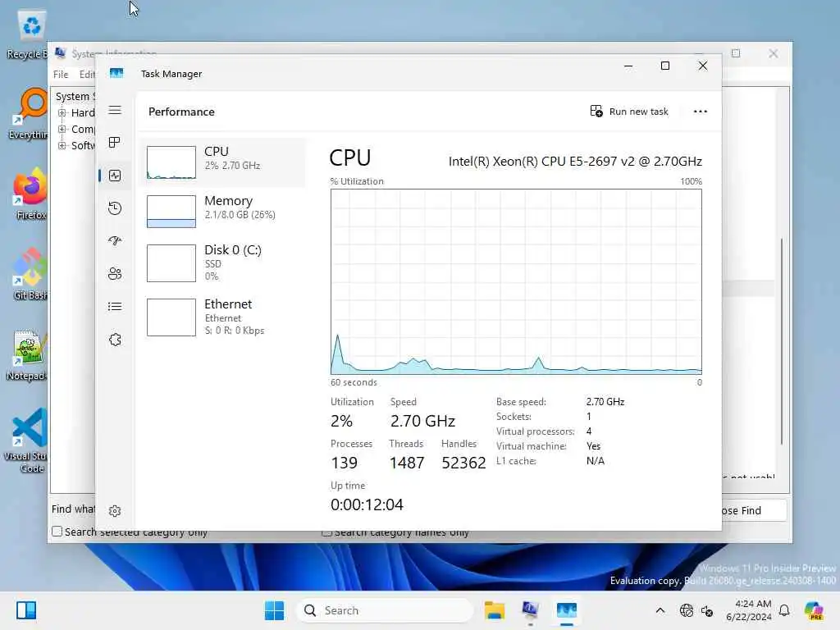Image resolution: width=840 pixels, height=630 pixels.
Task: Click the Intel Xeon CPU model name
Action: tap(575, 162)
